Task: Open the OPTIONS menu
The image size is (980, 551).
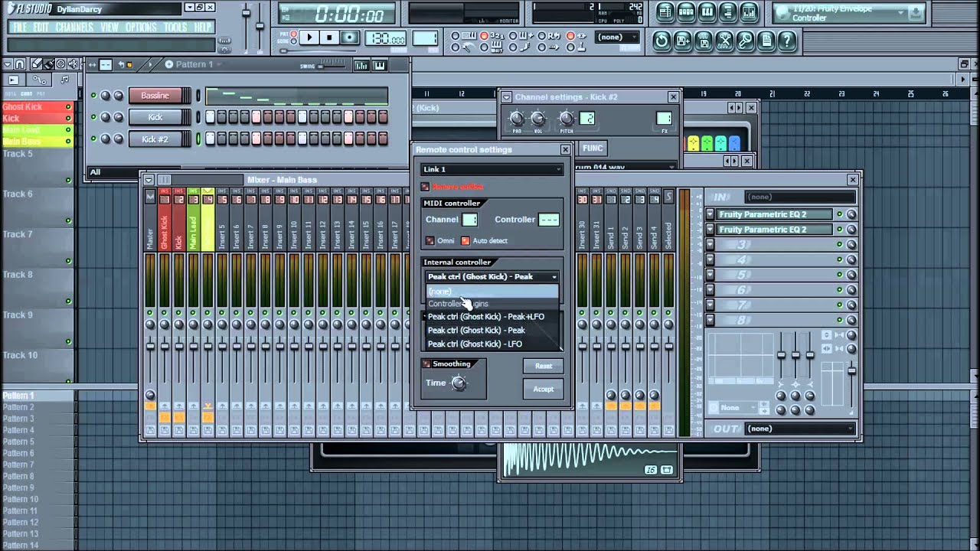Action: (x=141, y=28)
